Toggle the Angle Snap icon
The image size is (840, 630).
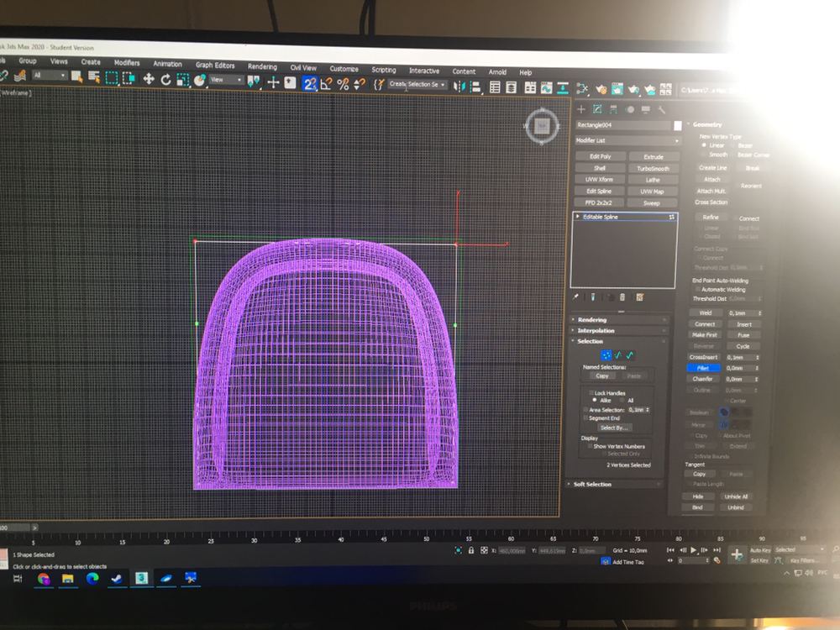click(326, 83)
